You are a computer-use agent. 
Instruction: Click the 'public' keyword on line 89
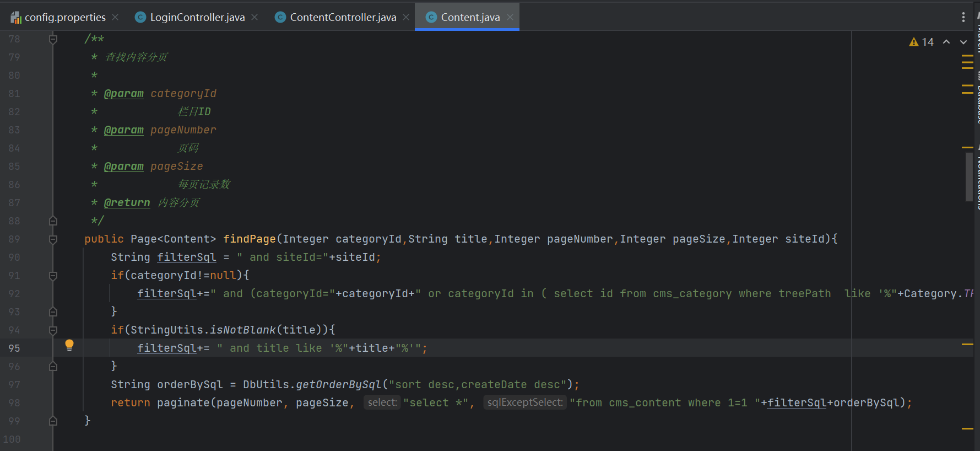tap(104, 239)
